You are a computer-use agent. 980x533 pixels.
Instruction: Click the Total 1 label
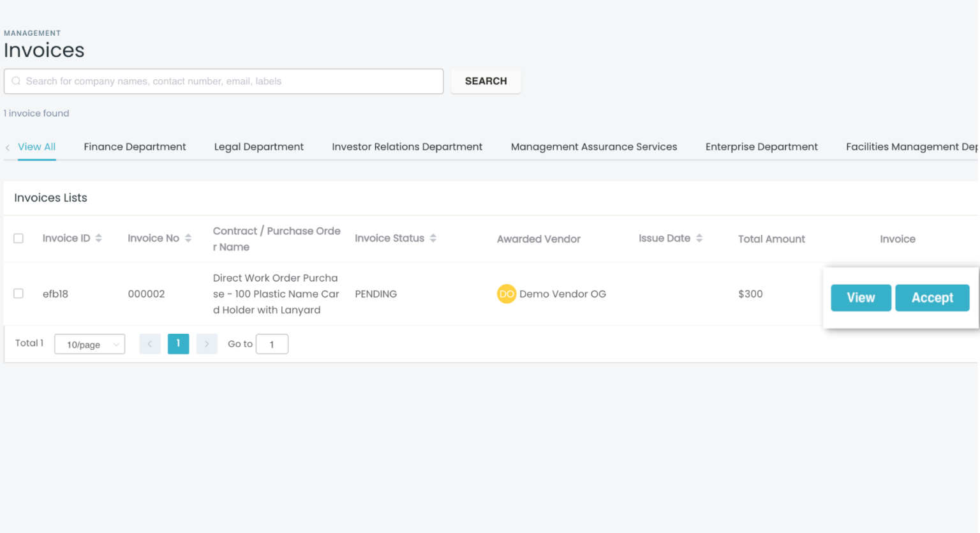tap(29, 343)
